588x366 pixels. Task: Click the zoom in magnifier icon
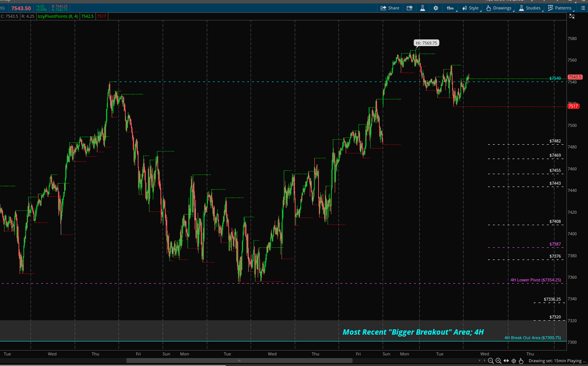[x=498, y=361]
